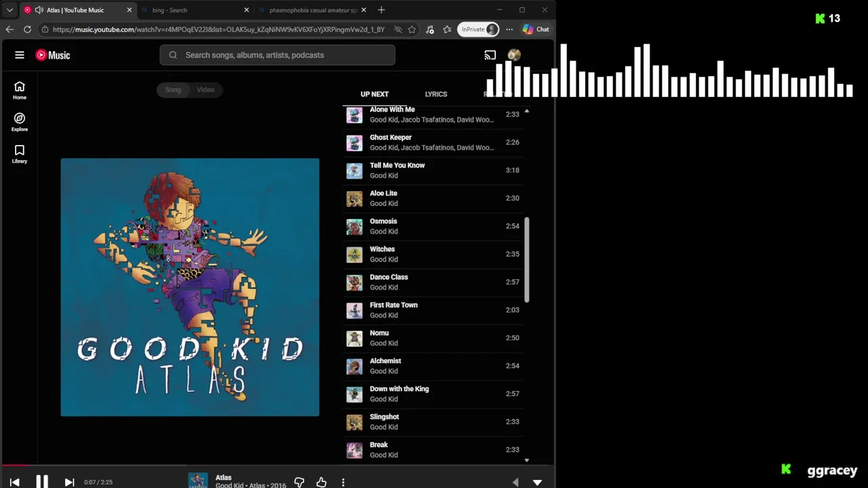Screen dimensions: 868x488
Task: Mute the Atlas YouTube Music tab
Action: [39, 10]
